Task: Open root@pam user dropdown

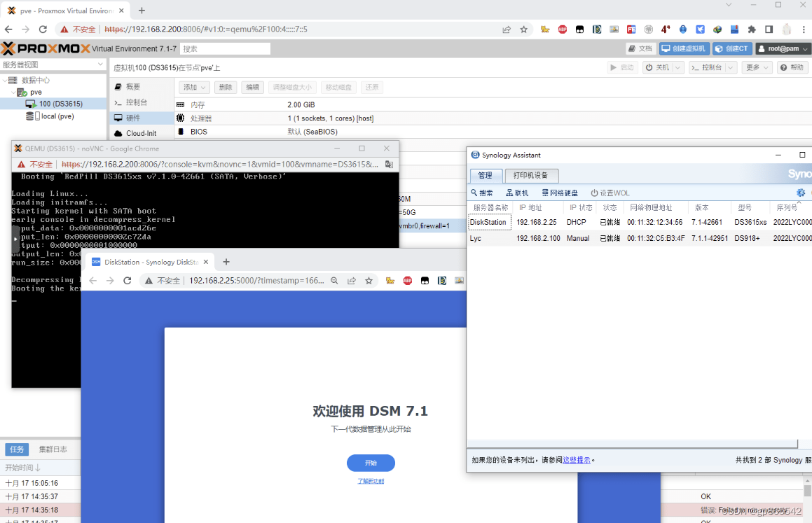Action: 782,48
